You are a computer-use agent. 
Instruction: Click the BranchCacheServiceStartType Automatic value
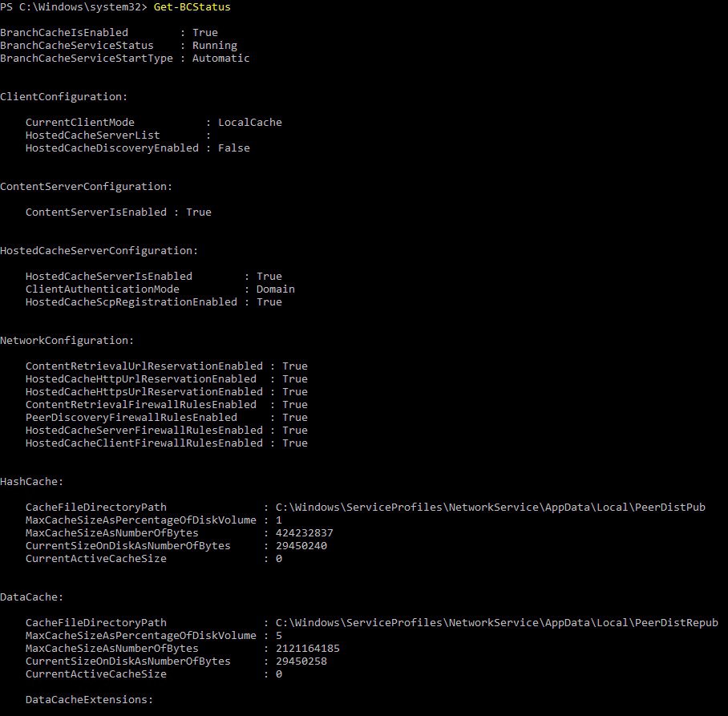[x=220, y=58]
